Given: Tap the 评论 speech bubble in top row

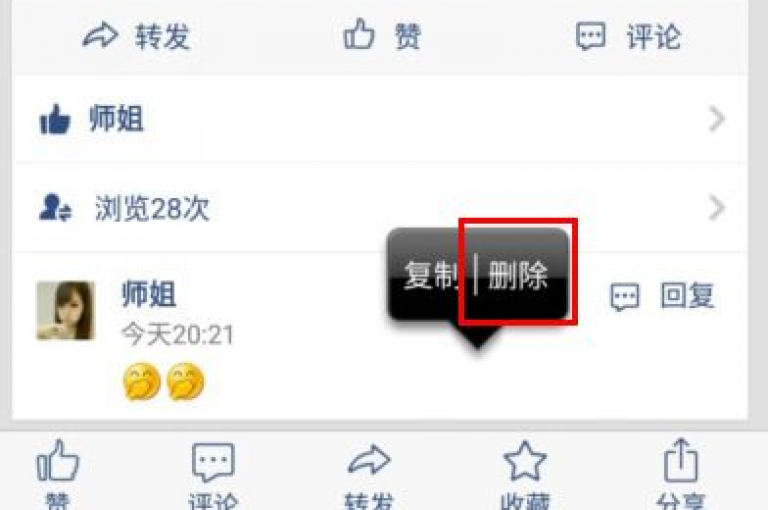Looking at the screenshot, I should [590, 36].
